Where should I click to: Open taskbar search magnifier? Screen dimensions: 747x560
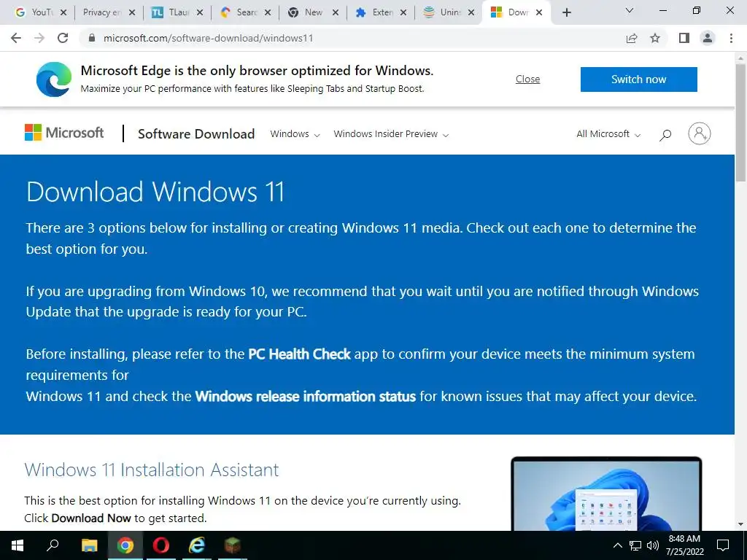(53, 545)
